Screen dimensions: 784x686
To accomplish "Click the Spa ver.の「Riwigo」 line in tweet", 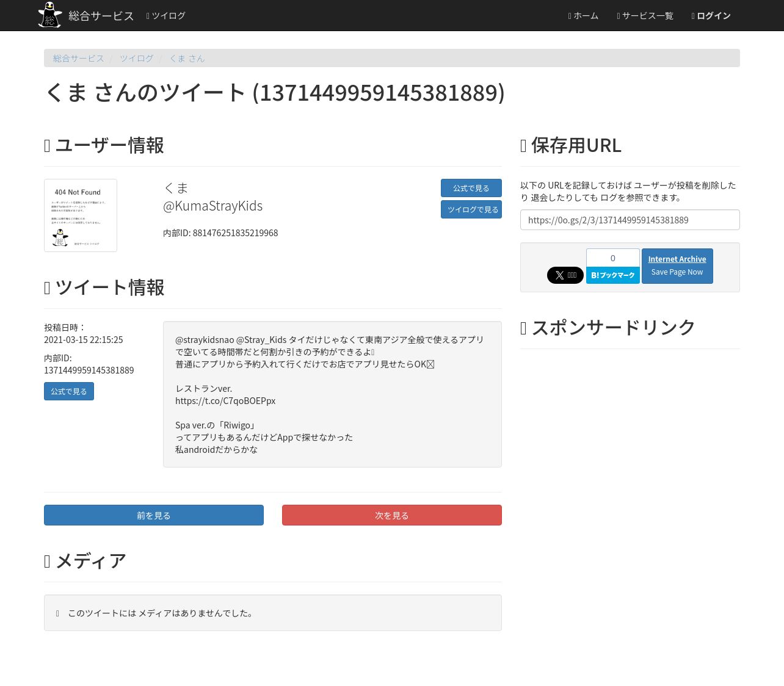I will pyautogui.click(x=216, y=425).
